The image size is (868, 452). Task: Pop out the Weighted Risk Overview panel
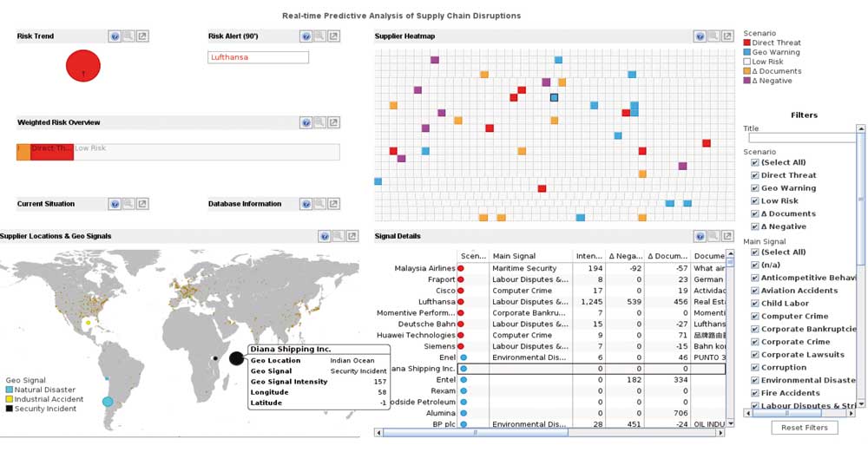[x=334, y=123]
